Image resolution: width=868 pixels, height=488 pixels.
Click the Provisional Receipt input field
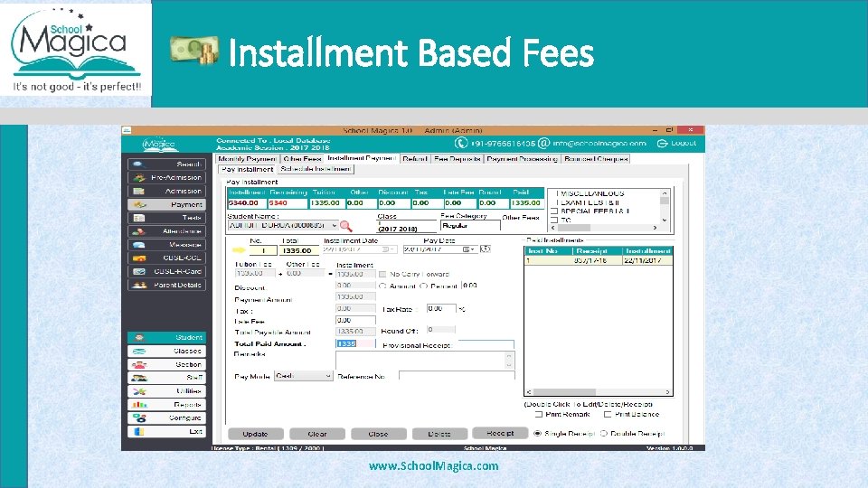486,344
